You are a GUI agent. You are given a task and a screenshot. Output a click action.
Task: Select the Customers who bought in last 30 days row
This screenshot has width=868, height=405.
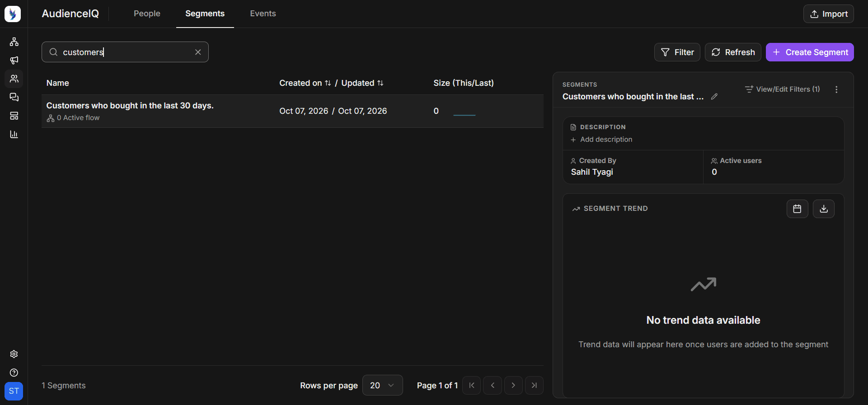coord(292,111)
